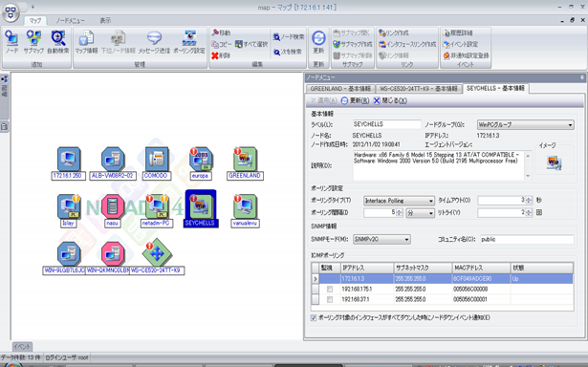This screenshot has width=588, height=367.
Task: Open 履歴詳細 history details
Action: (x=458, y=32)
